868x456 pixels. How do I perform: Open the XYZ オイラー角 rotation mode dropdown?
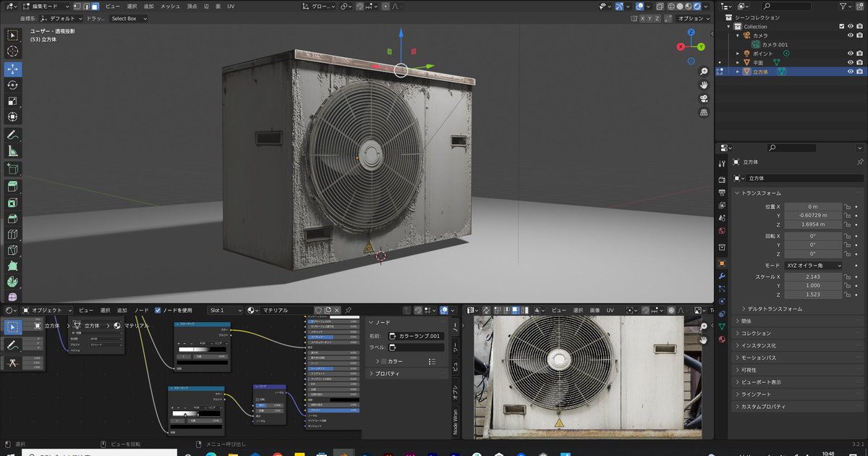click(x=813, y=266)
